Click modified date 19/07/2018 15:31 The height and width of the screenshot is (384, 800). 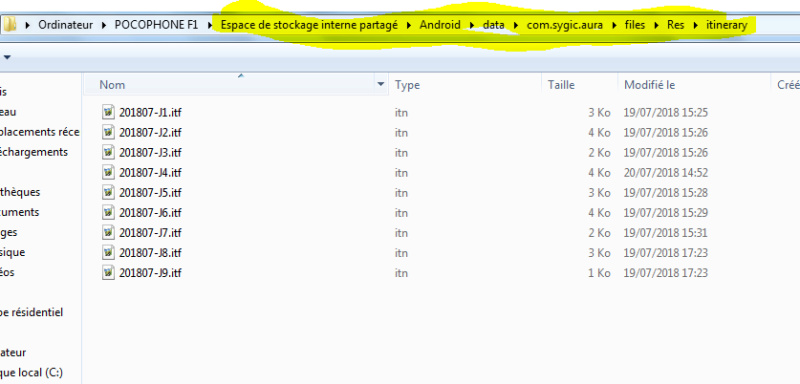pos(666,233)
